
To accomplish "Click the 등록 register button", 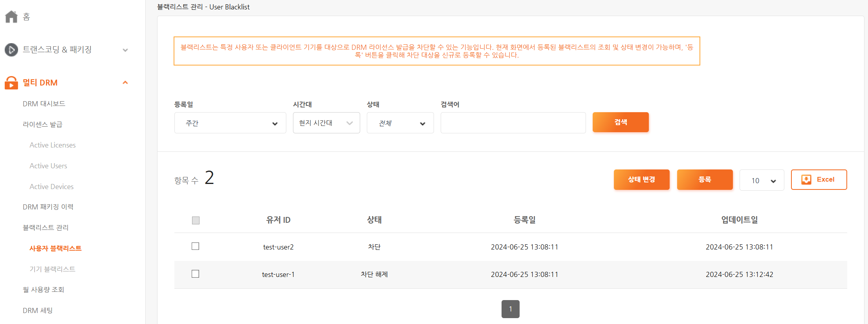I will click(x=705, y=180).
